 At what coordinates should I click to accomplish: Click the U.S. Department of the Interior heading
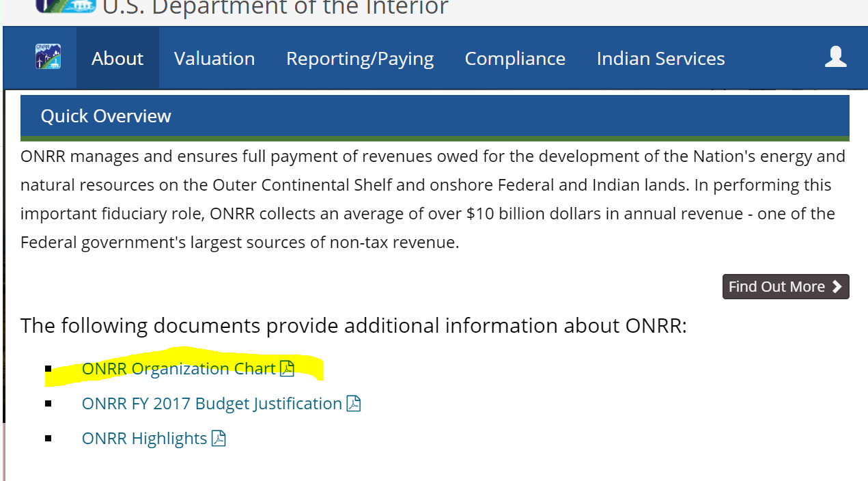coord(275,8)
